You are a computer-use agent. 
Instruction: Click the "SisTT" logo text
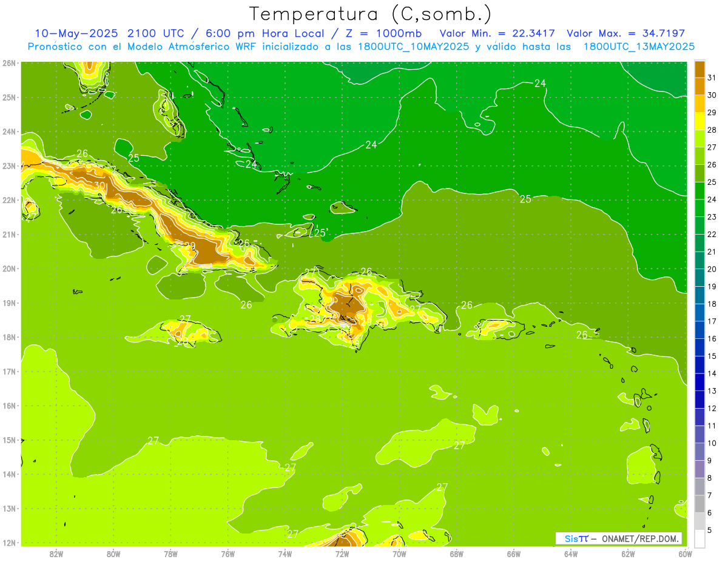576,538
